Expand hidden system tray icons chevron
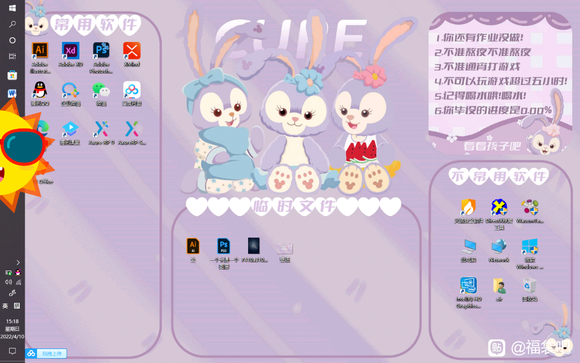 tap(18, 262)
